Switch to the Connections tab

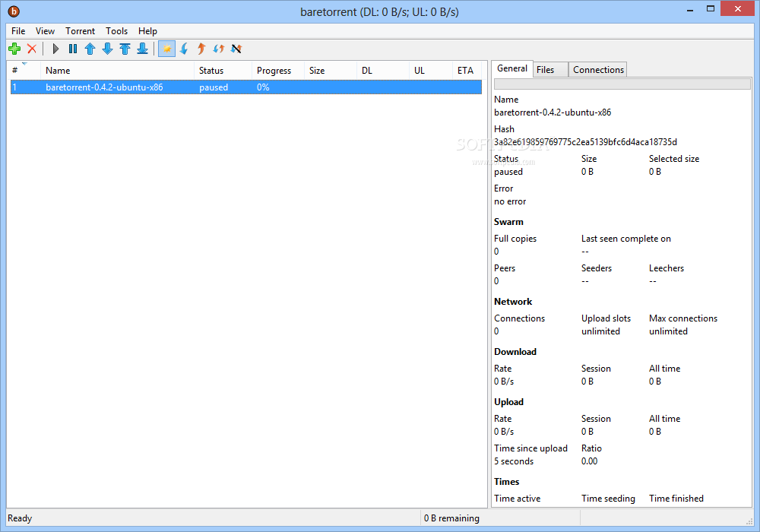coord(598,70)
